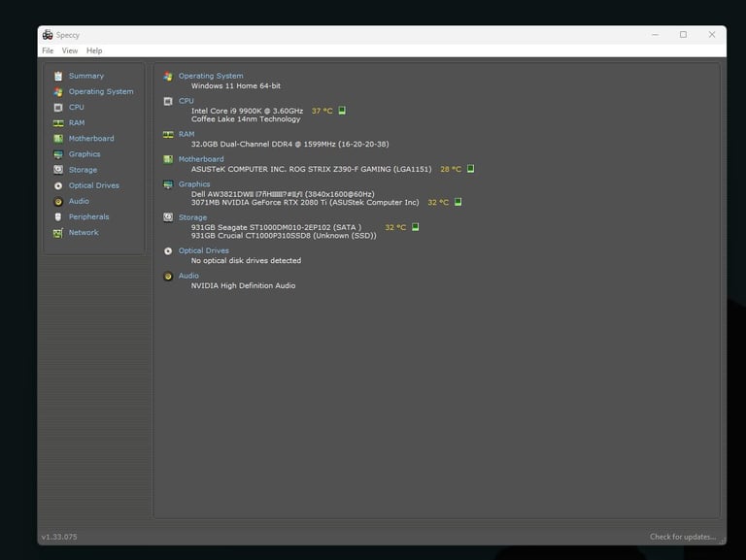Click the Check for updates link
The width and height of the screenshot is (746, 560).
(683, 537)
